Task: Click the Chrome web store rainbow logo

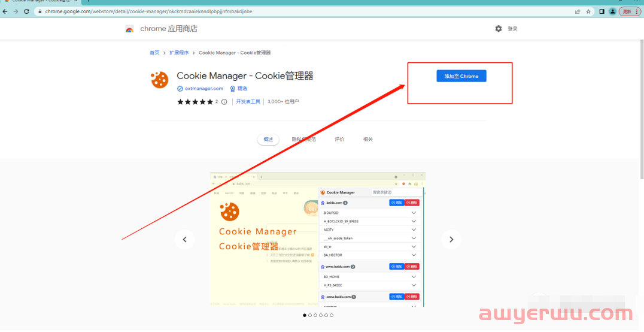Action: 129,29
